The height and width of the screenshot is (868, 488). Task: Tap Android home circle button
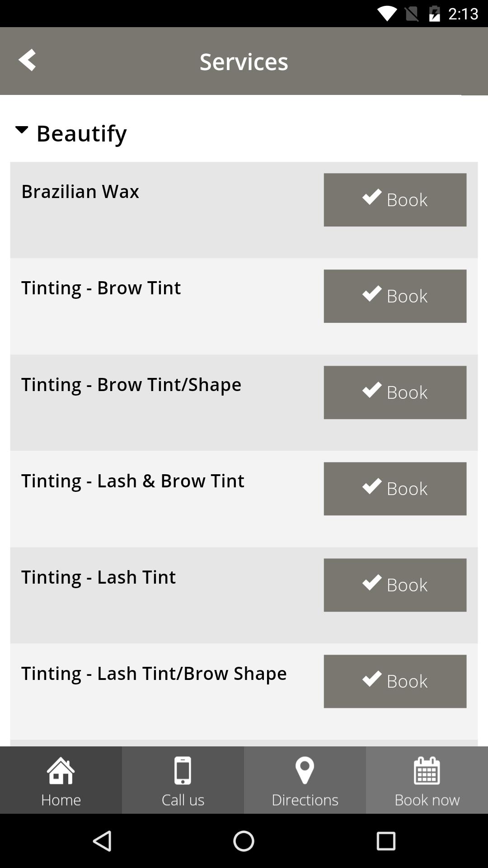coord(244,841)
